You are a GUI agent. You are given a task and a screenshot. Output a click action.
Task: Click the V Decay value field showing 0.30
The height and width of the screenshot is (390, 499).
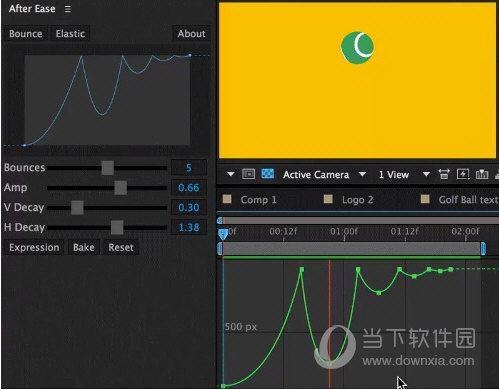[x=189, y=208]
